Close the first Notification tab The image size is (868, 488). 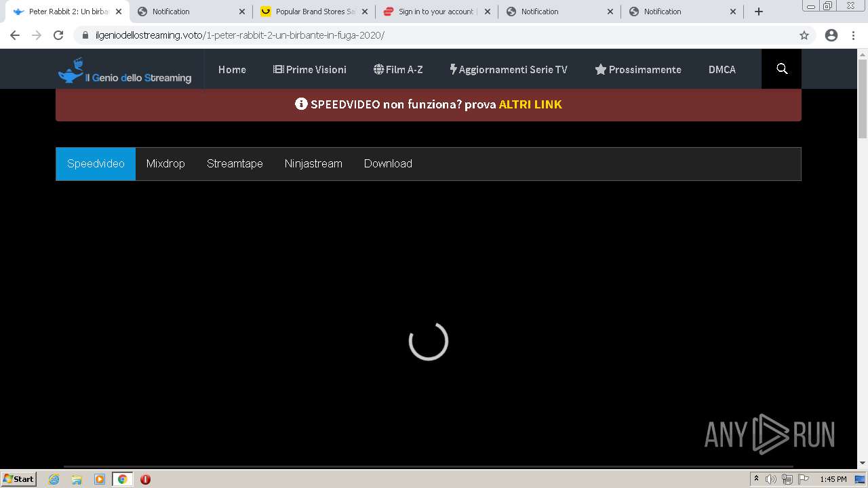click(x=241, y=12)
